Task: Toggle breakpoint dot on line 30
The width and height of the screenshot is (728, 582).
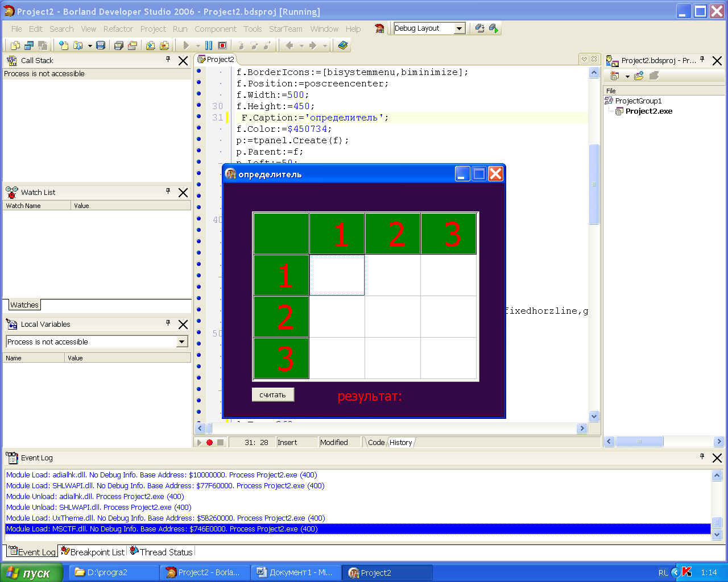Action: click(199, 105)
